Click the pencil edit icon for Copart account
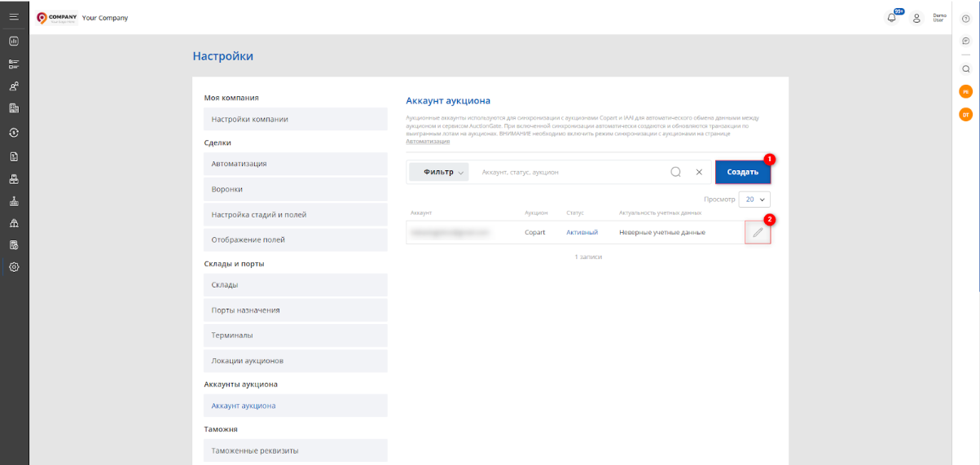980x465 pixels. point(758,232)
